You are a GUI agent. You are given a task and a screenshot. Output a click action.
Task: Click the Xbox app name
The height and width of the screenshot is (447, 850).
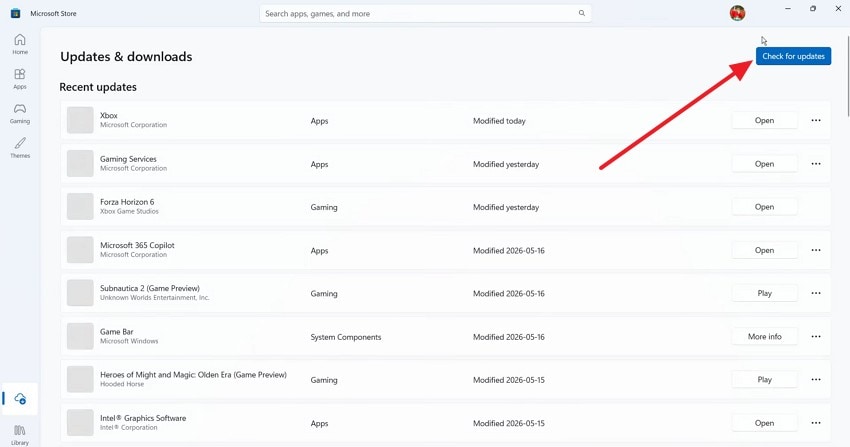coord(109,115)
